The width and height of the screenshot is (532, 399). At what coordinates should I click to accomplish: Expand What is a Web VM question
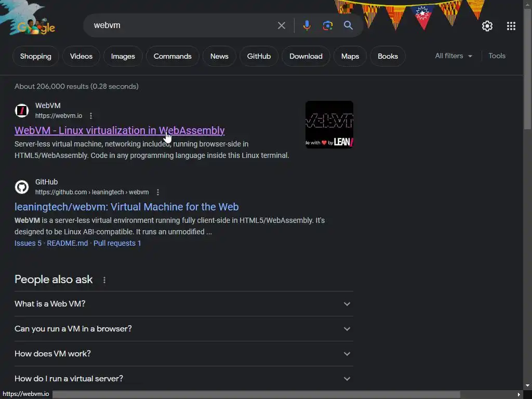(x=183, y=304)
